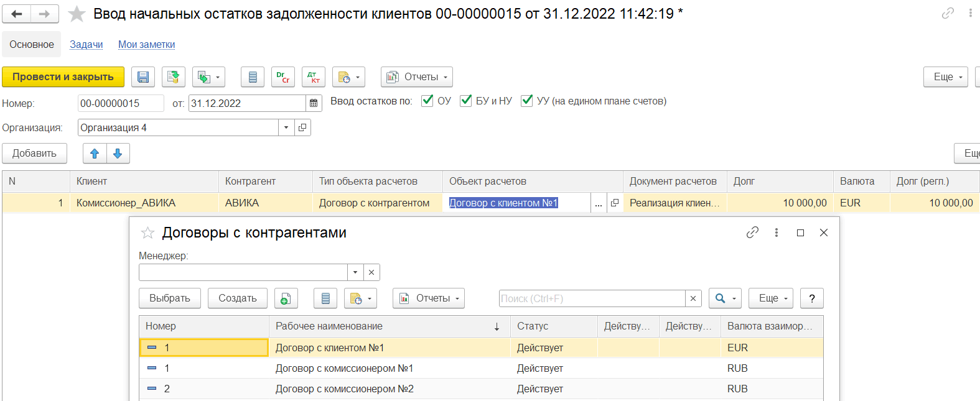Create contract by copying icon
Viewport: 980px width, 401px height.
[x=284, y=298]
